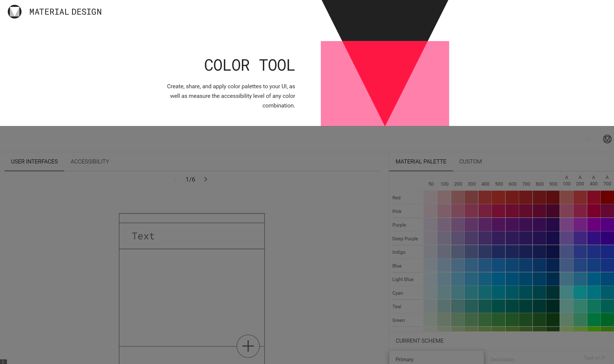This screenshot has width=614, height=364.
Task: Pick the Red 500 color swatch
Action: 499,198
